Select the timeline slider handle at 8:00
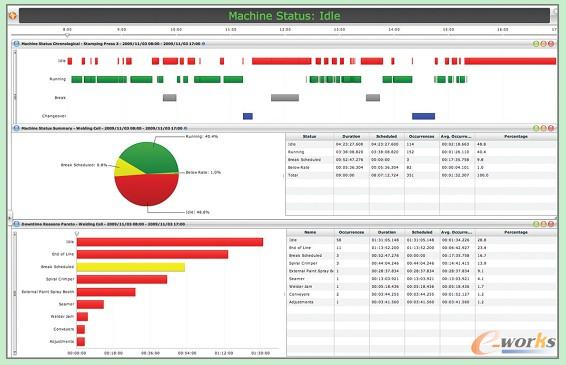The image size is (566, 365). click(67, 35)
